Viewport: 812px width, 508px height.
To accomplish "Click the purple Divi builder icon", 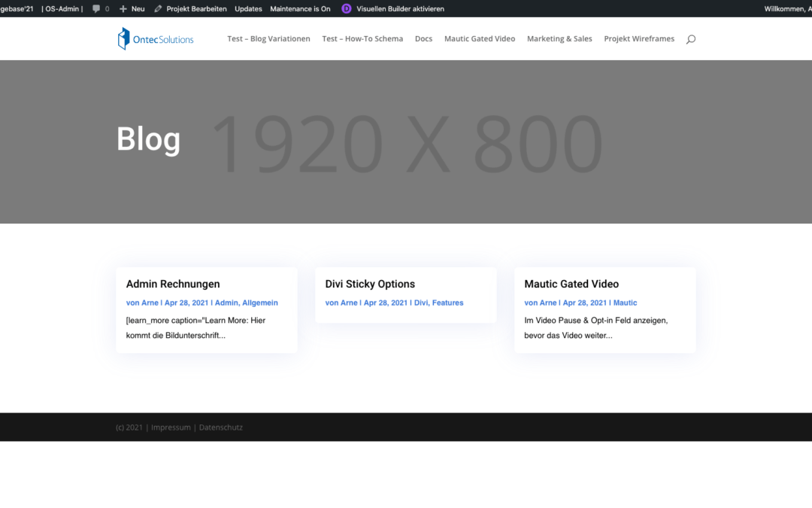I will [346, 9].
